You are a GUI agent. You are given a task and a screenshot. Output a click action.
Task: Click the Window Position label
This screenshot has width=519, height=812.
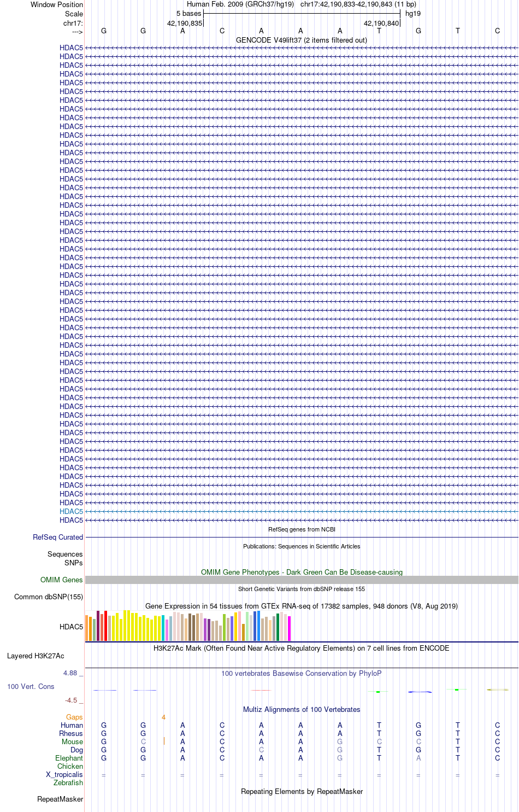click(57, 5)
